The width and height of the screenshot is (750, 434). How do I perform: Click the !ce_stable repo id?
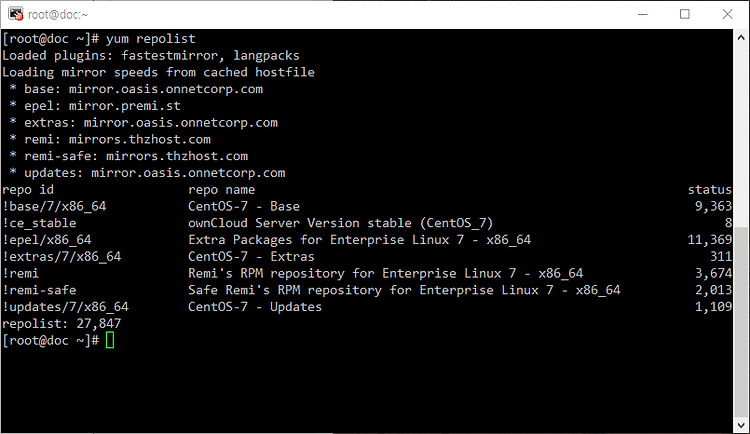pos(39,223)
